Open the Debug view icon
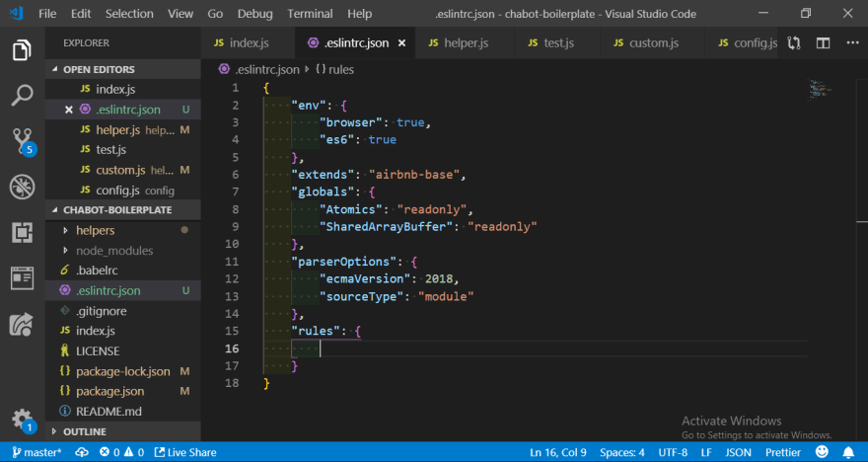The height and width of the screenshot is (462, 868). (22, 188)
